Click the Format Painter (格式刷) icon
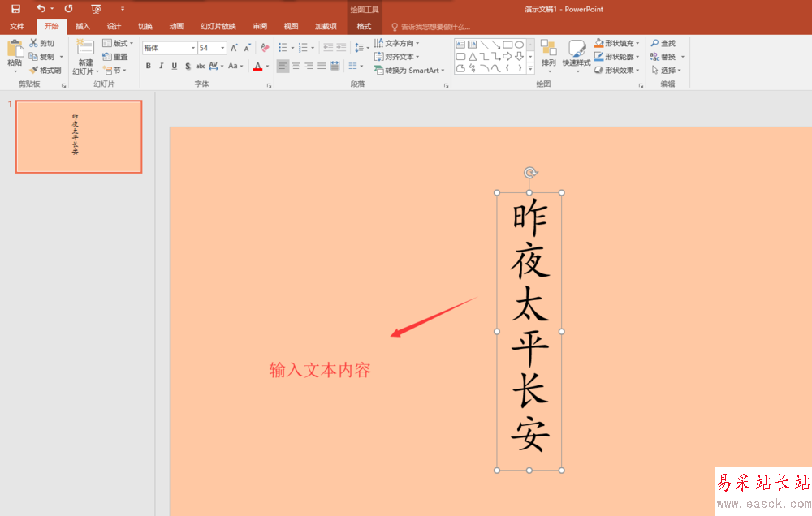The height and width of the screenshot is (516, 812). coord(34,71)
